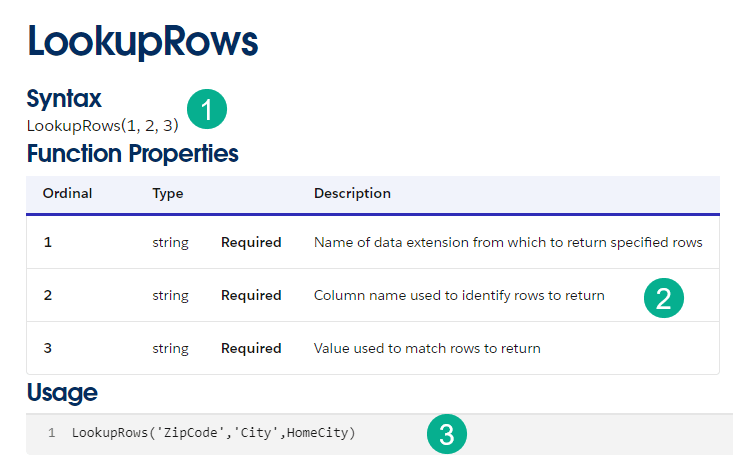Click the Ordinal column header
The height and width of the screenshot is (461, 733).
point(67,193)
